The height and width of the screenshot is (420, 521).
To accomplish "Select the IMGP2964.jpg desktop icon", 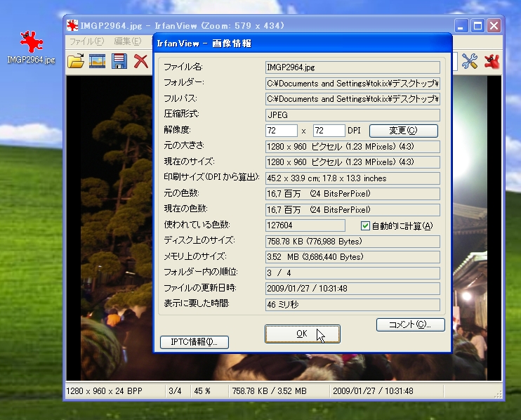I will pyautogui.click(x=31, y=47).
